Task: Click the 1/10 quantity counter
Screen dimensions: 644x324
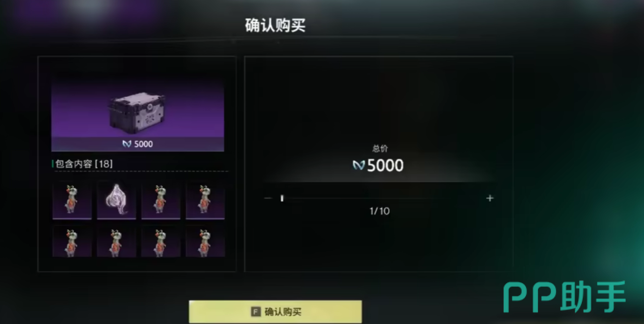Action: tap(379, 211)
